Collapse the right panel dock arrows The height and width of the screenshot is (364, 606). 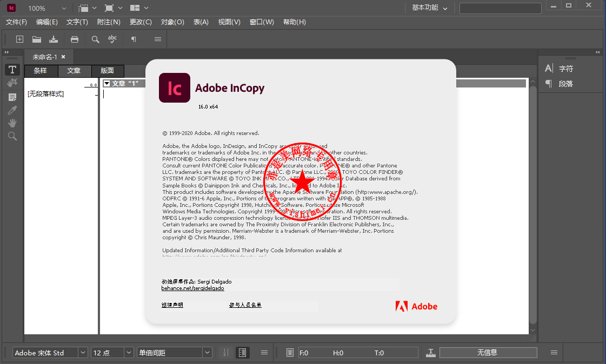[597, 52]
